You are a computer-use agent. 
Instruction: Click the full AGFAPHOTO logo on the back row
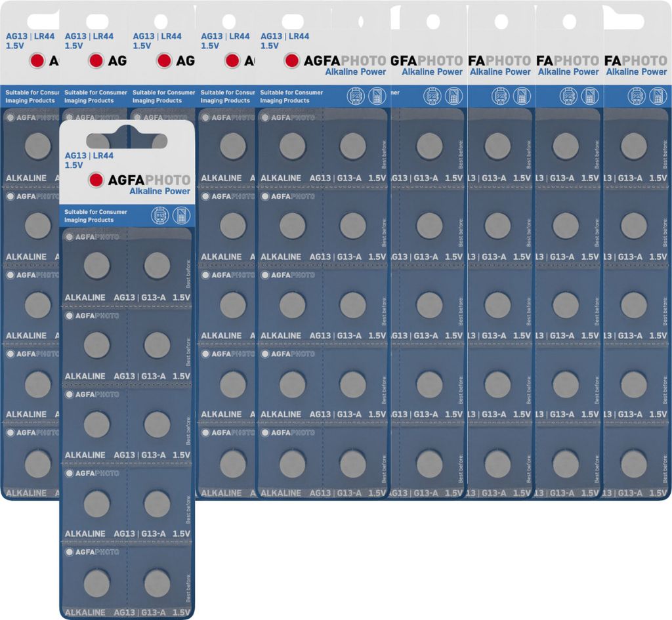coord(335,61)
